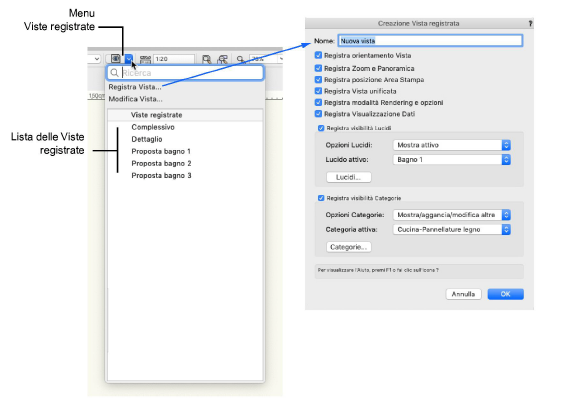Expand the Lucido attivo Bagno 1 dropdown
The image size is (574, 402).
click(451, 160)
